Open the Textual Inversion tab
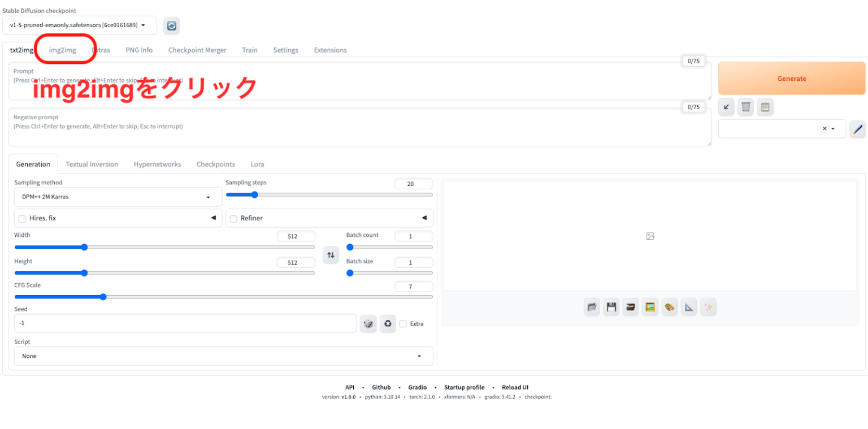The width and height of the screenshot is (868, 429). pos(92,164)
